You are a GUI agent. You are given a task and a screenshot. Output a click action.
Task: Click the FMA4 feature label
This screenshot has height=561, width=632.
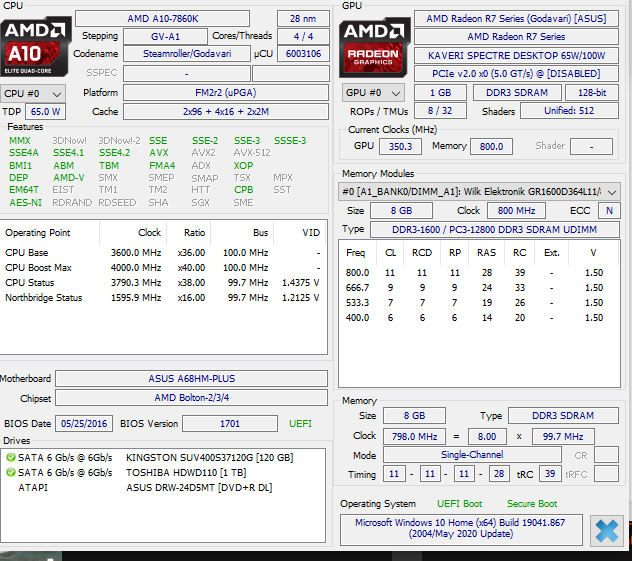point(162,166)
